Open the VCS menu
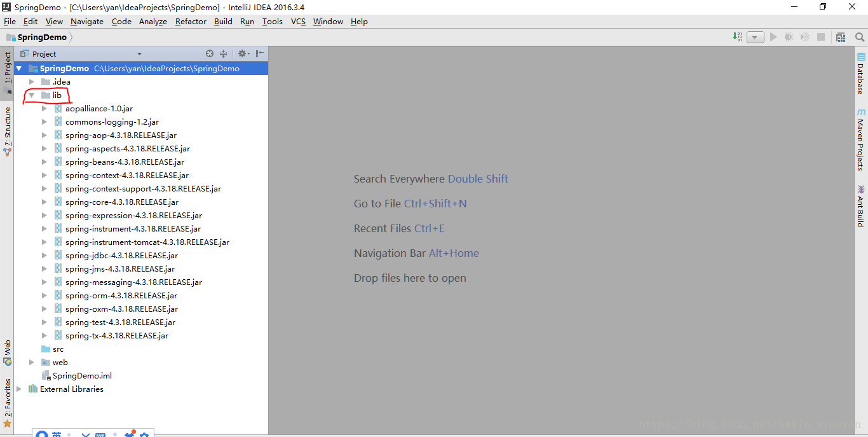The image size is (868, 437). pyautogui.click(x=298, y=21)
